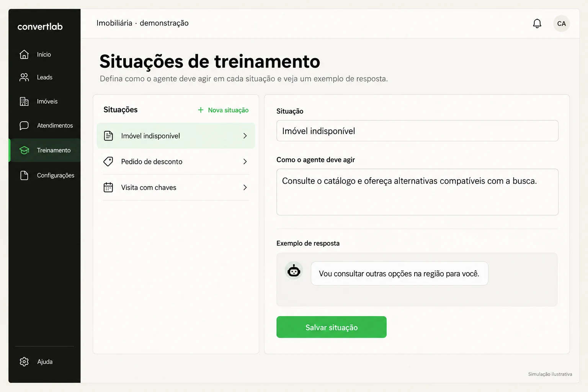588x392 pixels.
Task: Click the Situação field label
Action: click(290, 111)
